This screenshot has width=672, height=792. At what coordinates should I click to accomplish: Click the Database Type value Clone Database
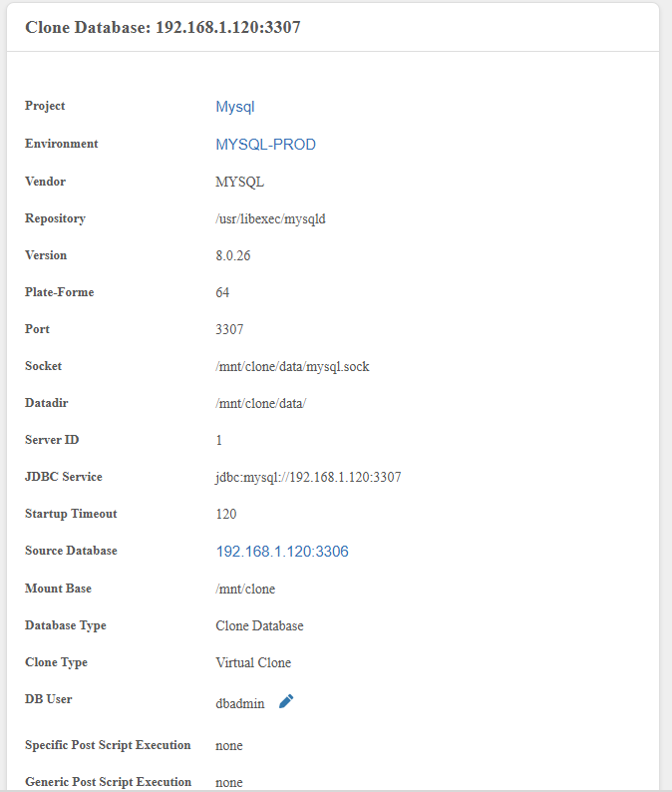[259, 626]
